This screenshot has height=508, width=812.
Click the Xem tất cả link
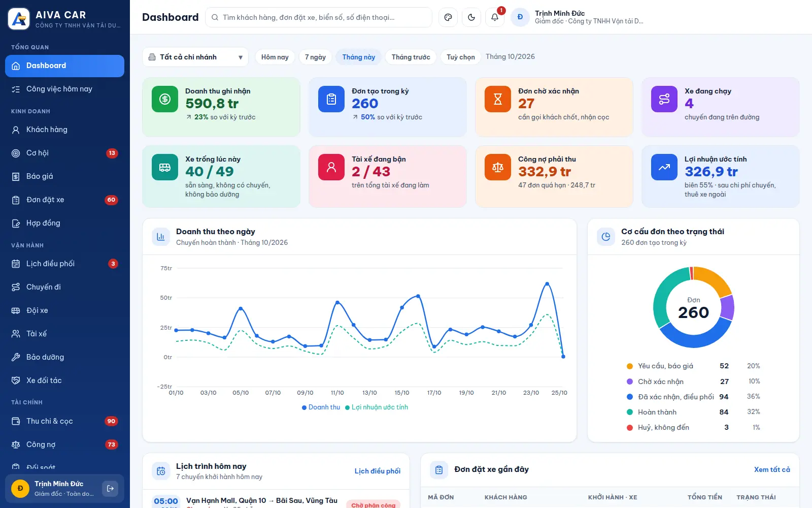point(772,469)
